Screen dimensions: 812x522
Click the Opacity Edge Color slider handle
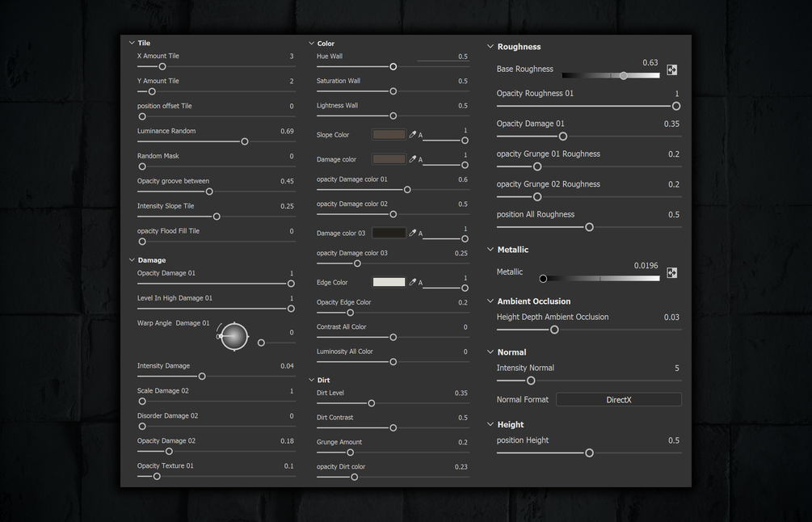click(x=350, y=313)
